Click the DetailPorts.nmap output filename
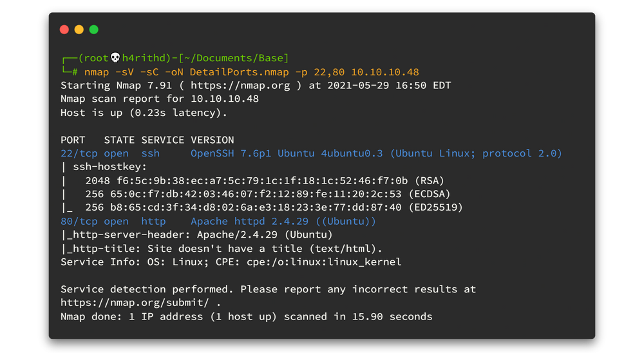The height and width of the screenshot is (353, 644). coord(239,72)
